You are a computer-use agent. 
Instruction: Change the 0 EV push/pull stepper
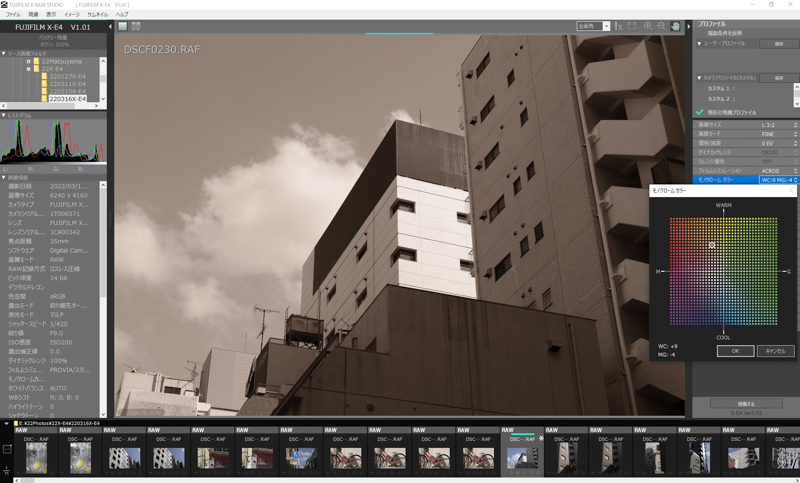[795, 143]
